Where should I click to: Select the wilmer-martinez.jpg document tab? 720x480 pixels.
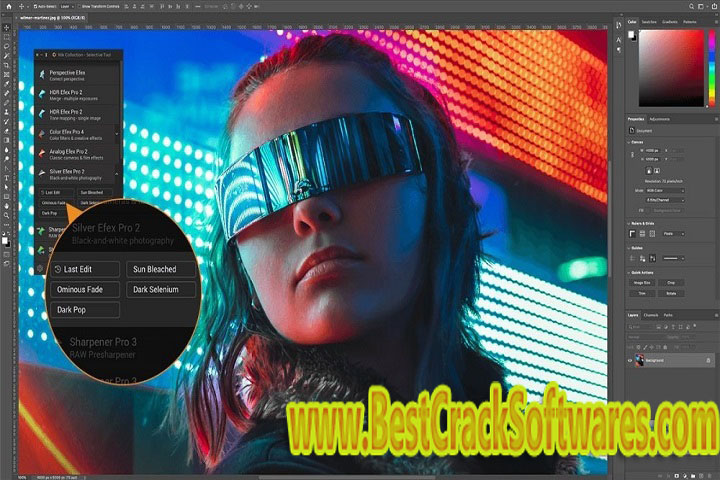[52, 18]
